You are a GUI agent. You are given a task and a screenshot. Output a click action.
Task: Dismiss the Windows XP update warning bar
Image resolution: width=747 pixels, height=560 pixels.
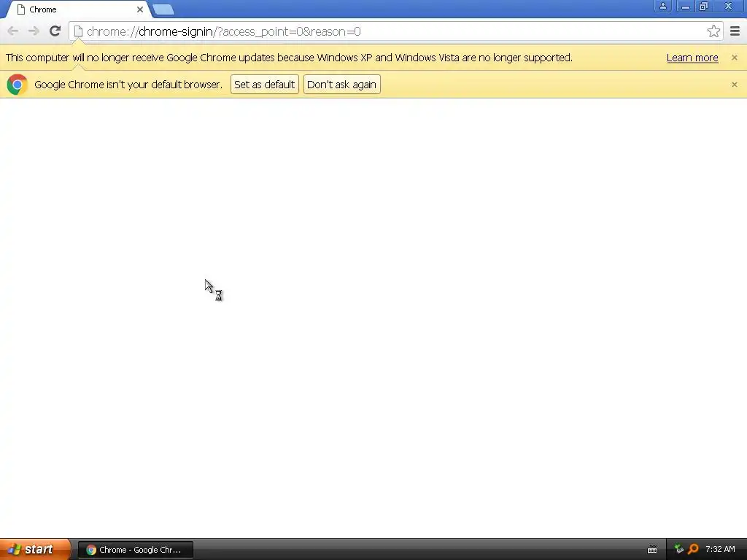pos(734,58)
